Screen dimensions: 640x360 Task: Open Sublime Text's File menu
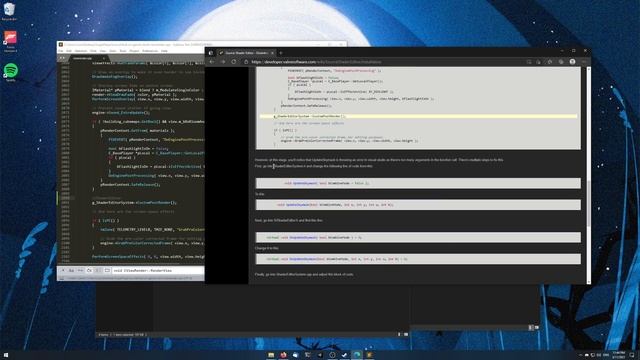tap(60, 51)
